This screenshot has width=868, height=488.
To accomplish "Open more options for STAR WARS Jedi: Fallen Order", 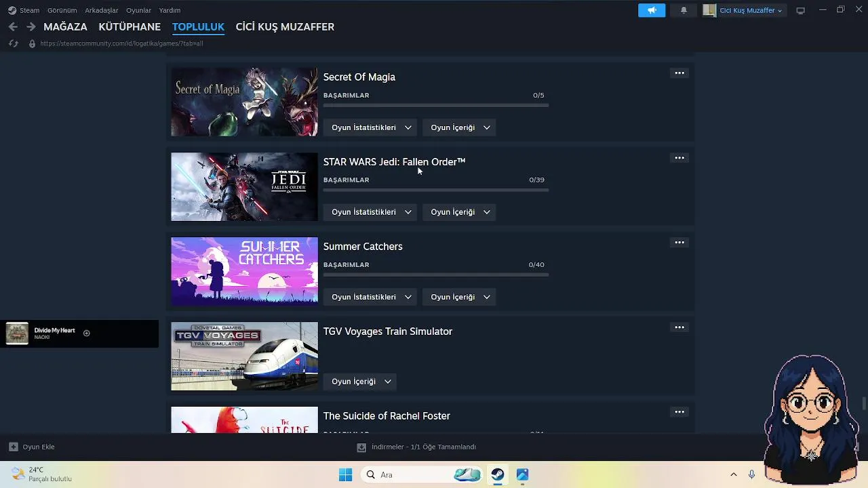I will tap(679, 158).
